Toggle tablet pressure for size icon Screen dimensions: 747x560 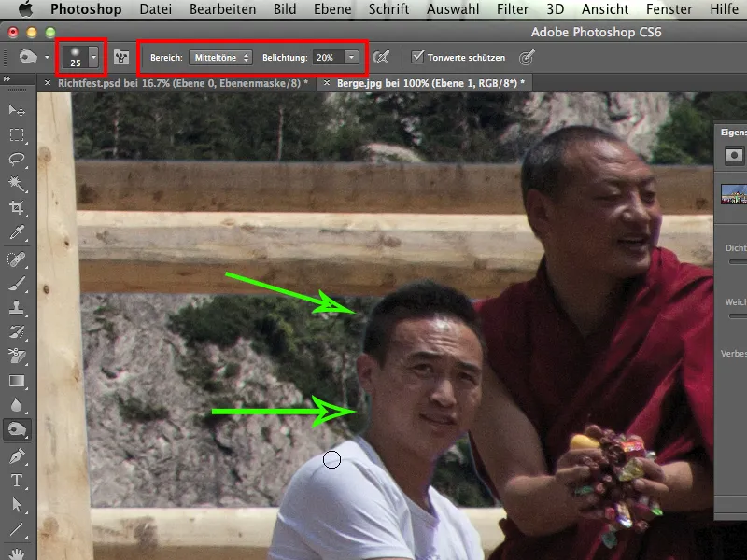(527, 58)
